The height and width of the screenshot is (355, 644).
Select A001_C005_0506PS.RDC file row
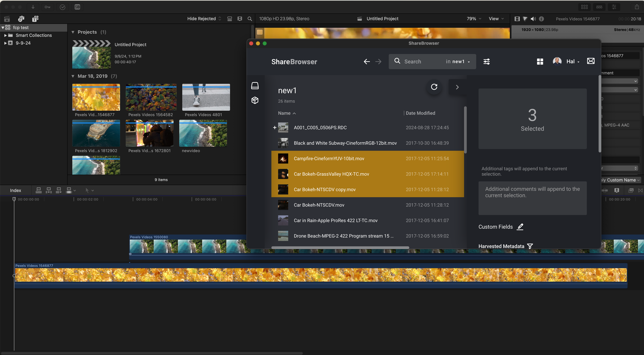368,128
